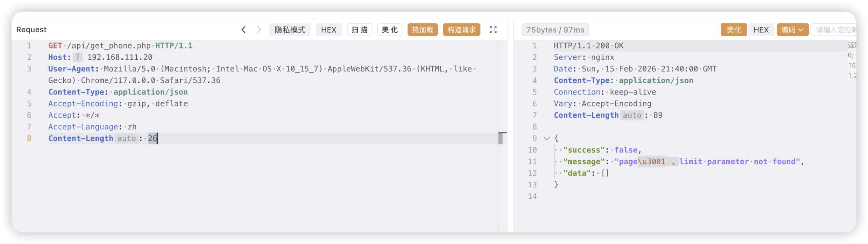Screen dimensions: 868x244
Task: Click the 75bytes / 97ms response stats badge
Action: pos(555,30)
